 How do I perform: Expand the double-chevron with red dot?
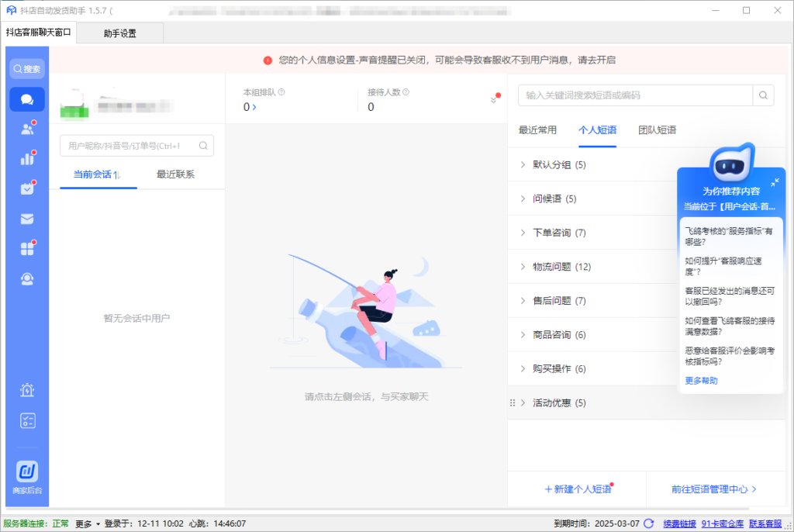tap(494, 98)
